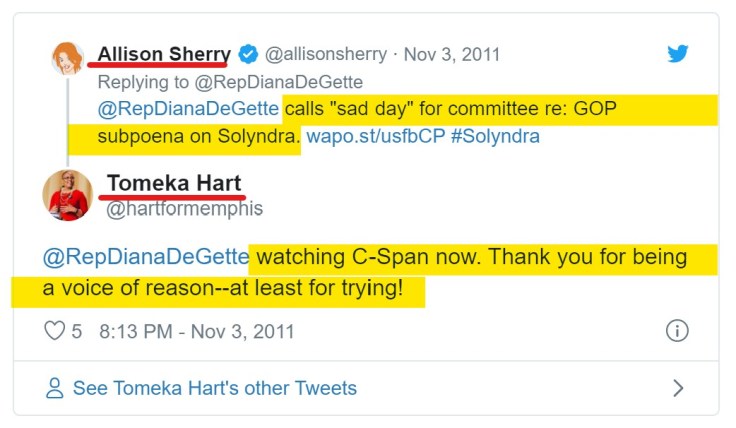See Tomeka Hart's other Tweets
Viewport: 736px width, 428px height.
[x=214, y=388]
